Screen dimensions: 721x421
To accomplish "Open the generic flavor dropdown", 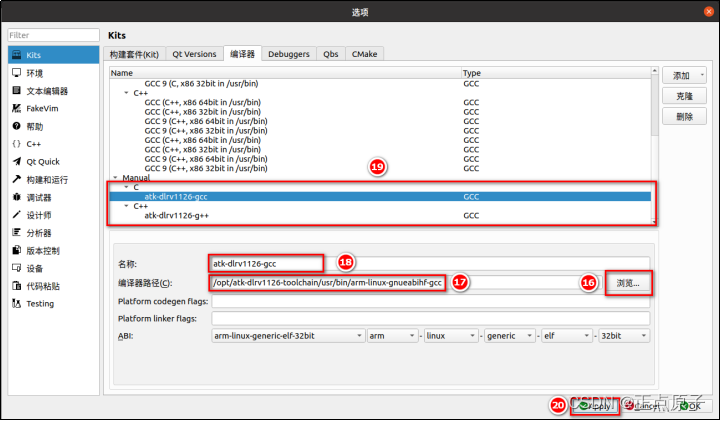I will pos(510,336).
